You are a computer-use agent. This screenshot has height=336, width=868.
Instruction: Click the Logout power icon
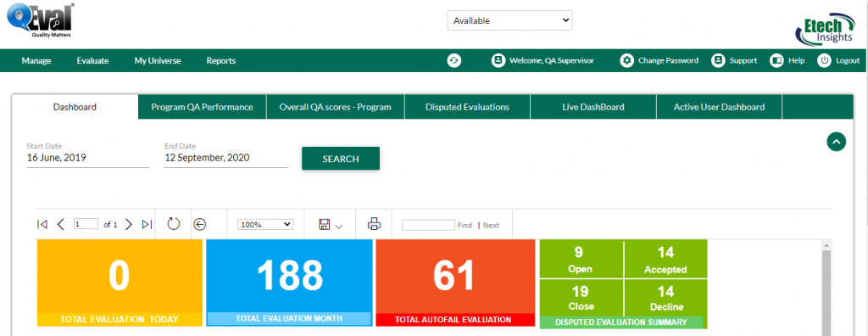[x=824, y=60]
